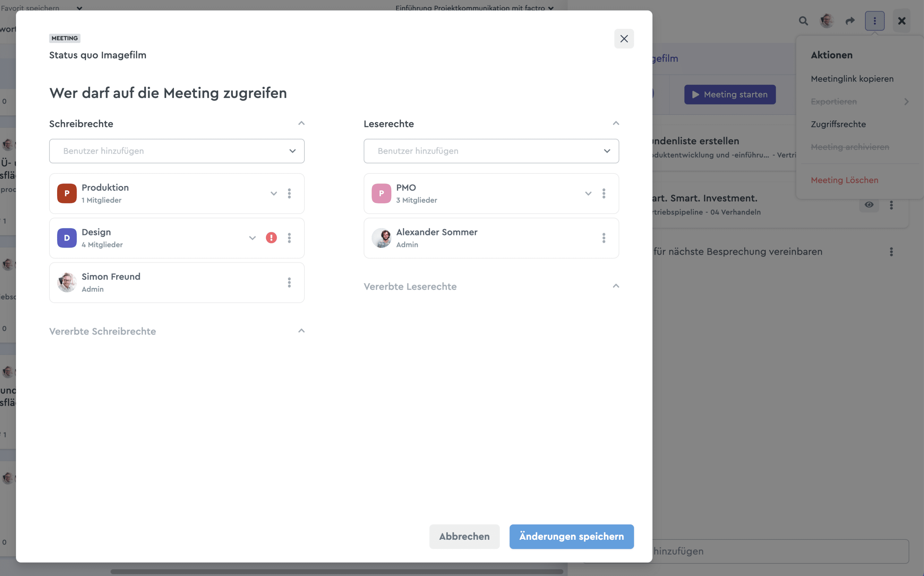Close the access rights dialog
This screenshot has height=576, width=924.
[624, 38]
